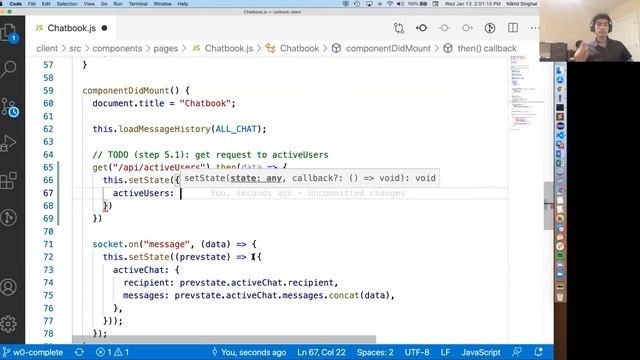This screenshot has height=360, width=640.
Task: Click the vertical scrollbar thumb in editor
Action: [549, 205]
